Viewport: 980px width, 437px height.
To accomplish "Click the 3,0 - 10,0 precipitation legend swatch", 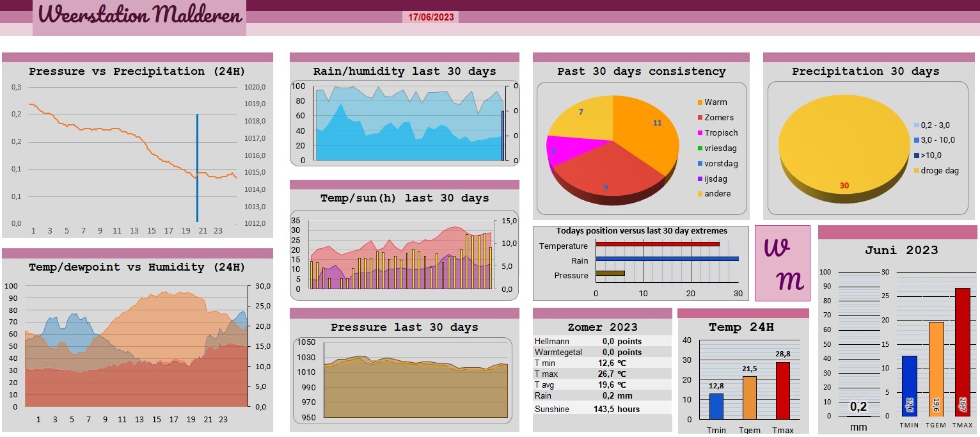I will click(x=916, y=140).
